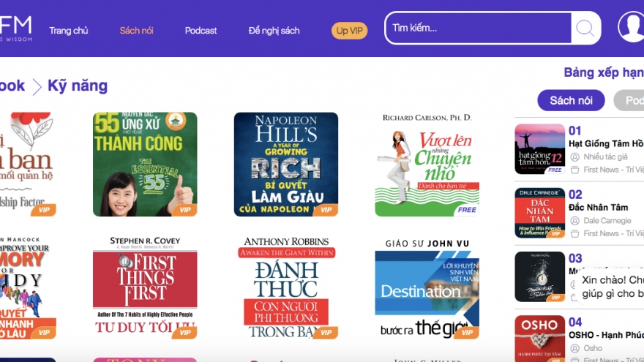Click author icon beside Nhiều tác giả

[574, 157]
